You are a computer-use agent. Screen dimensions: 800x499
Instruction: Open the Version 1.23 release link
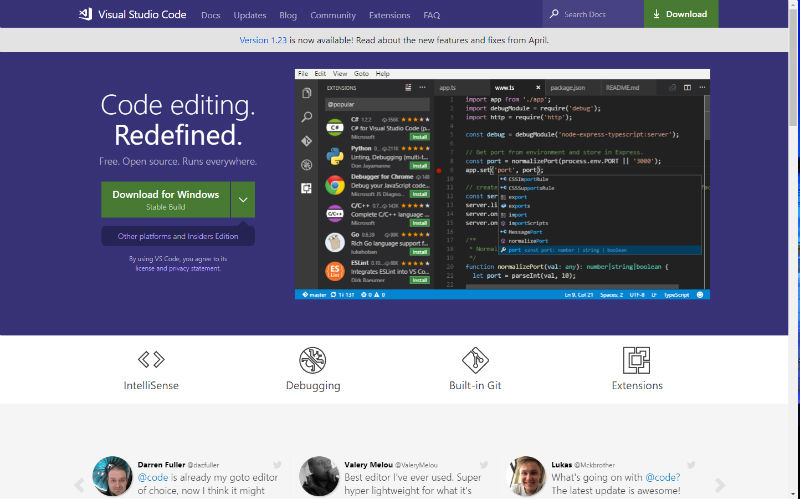(263, 40)
